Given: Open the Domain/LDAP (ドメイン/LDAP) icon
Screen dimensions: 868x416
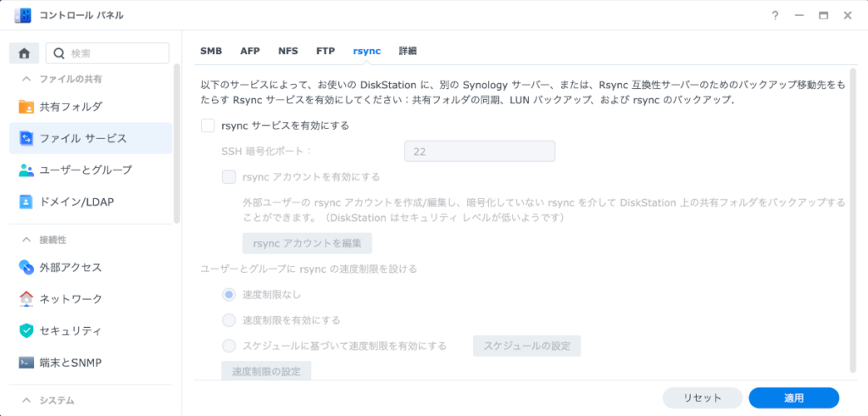Looking at the screenshot, I should tap(26, 202).
